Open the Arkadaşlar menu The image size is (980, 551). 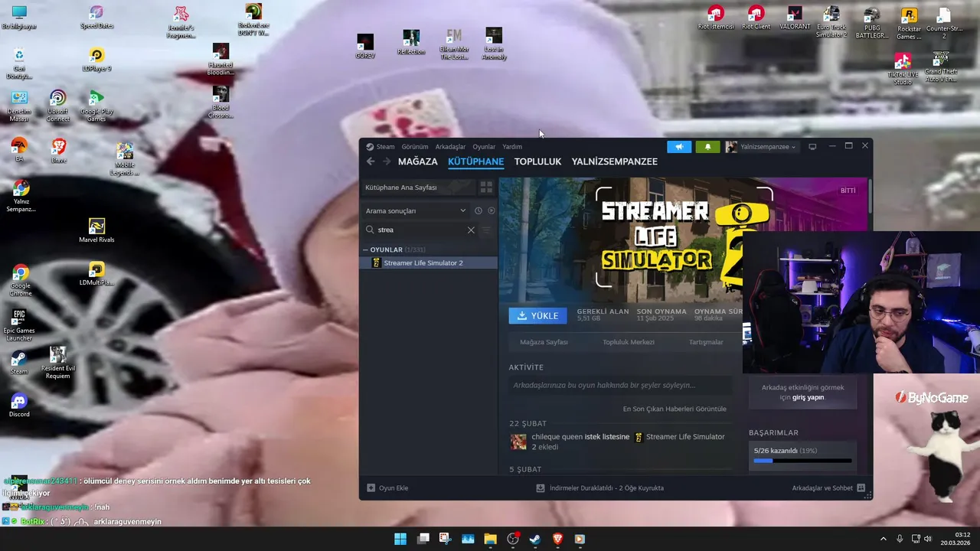450,147
